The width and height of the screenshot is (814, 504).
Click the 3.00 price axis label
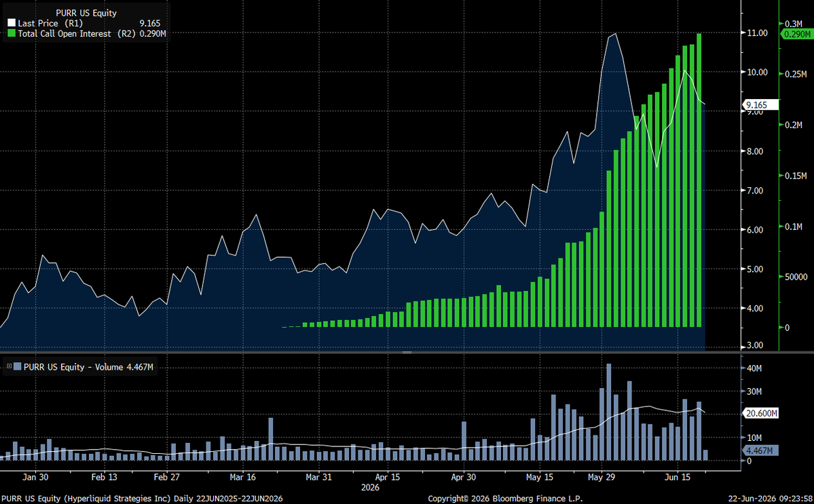[x=755, y=345]
